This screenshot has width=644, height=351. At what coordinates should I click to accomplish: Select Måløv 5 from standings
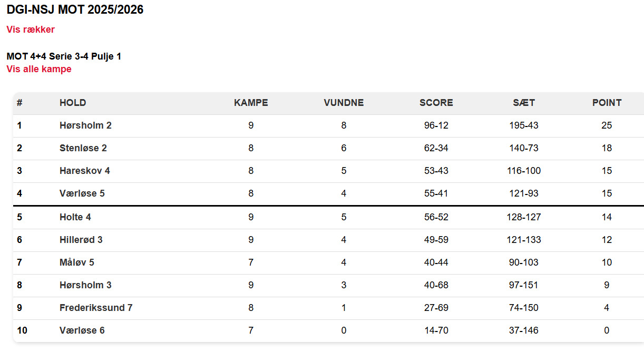(77, 262)
